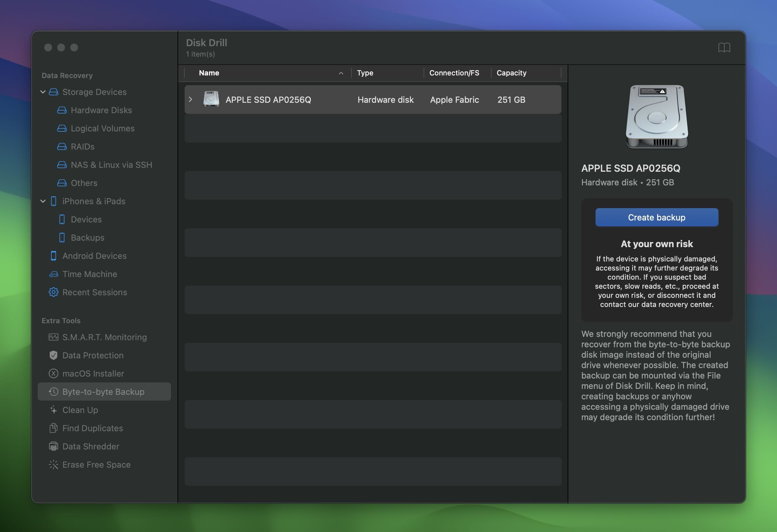Image resolution: width=777 pixels, height=532 pixels.
Task: Toggle the Name column sort arrow
Action: tap(341, 73)
